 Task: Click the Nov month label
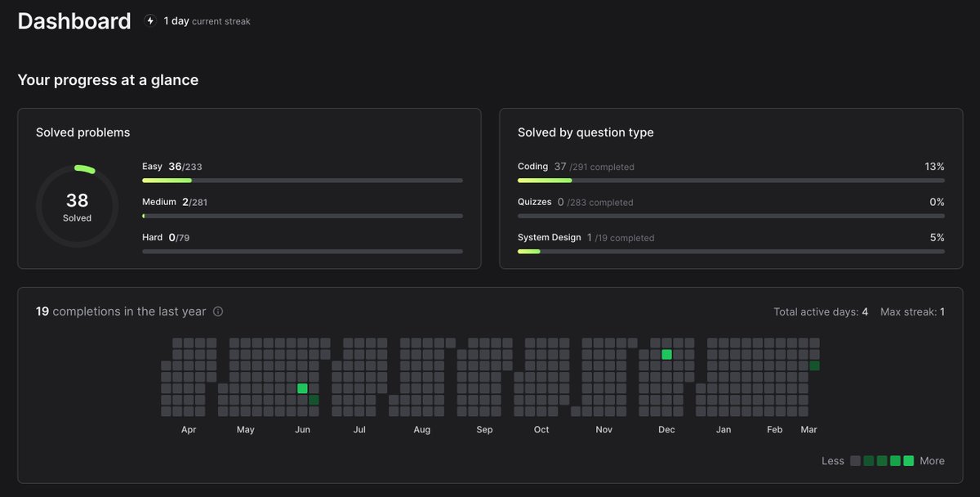[x=604, y=430]
